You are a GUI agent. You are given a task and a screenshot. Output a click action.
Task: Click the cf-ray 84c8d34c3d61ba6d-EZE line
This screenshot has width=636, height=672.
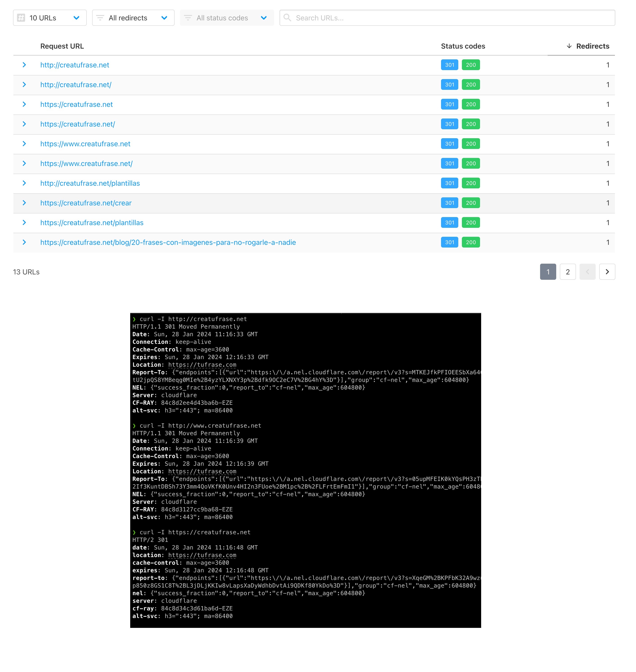click(x=182, y=608)
